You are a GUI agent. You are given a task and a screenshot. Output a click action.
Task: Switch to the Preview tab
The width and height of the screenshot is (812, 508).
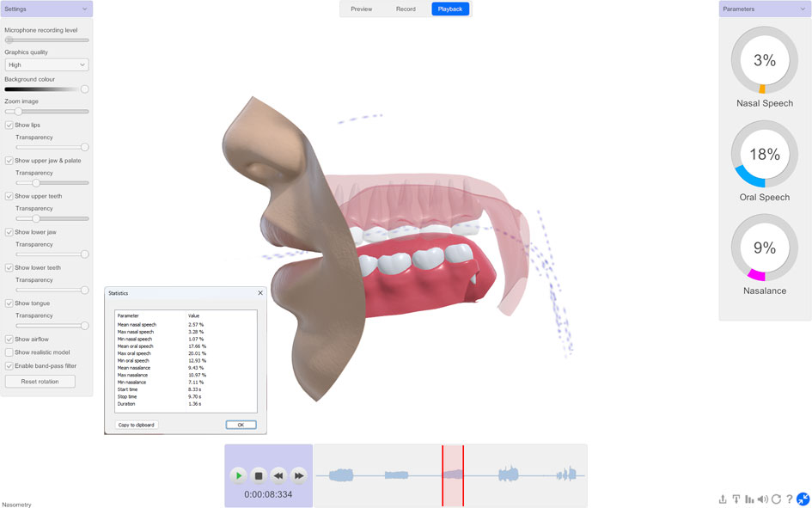[x=362, y=9]
